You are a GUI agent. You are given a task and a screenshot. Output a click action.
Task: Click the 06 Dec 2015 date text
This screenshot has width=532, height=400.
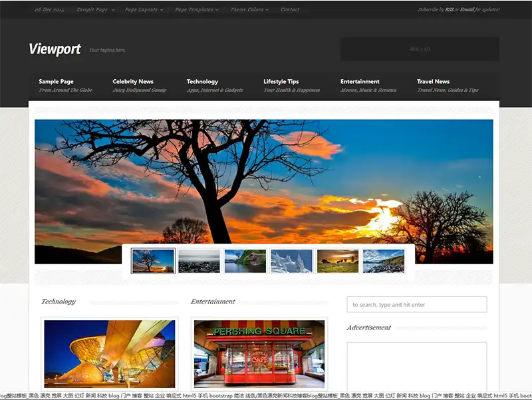pyautogui.click(x=49, y=9)
